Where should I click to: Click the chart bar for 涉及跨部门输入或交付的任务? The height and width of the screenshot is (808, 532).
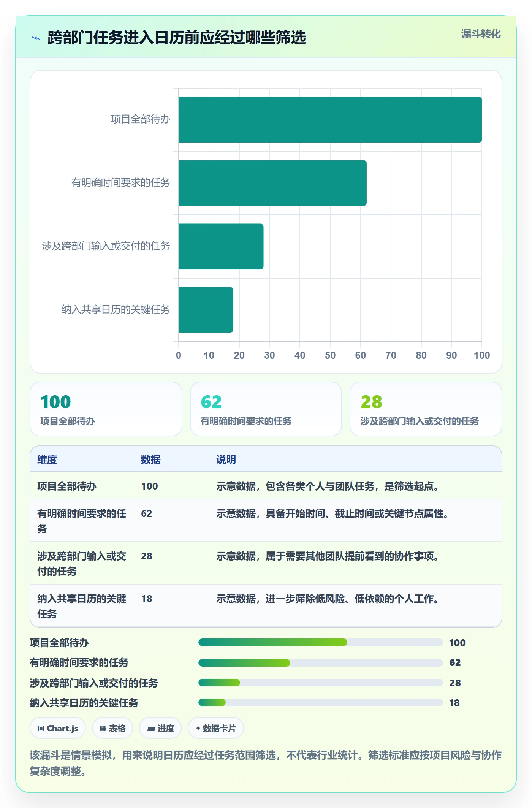[221, 246]
